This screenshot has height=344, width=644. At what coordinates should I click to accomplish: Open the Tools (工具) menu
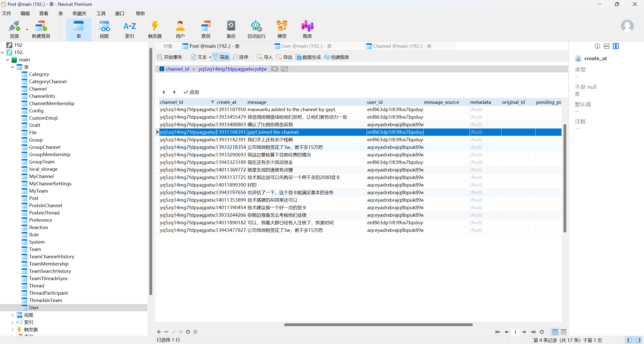101,13
